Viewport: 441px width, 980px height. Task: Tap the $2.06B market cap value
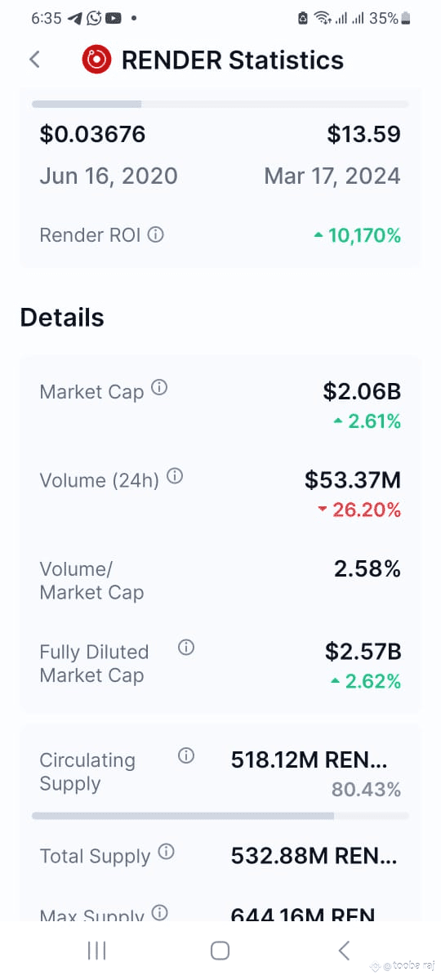click(363, 391)
